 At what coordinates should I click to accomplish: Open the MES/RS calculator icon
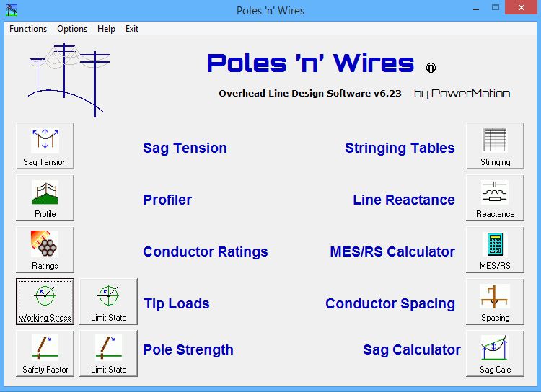(495, 249)
